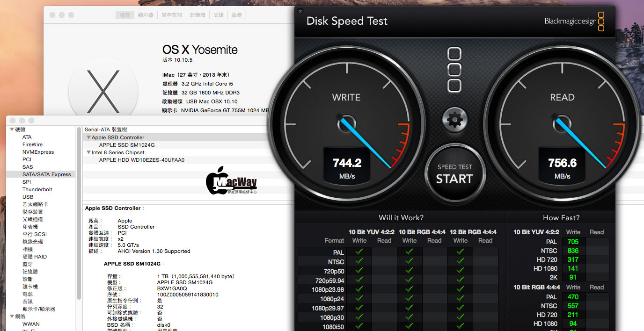Open Disk Speed Test settings gear

(x=454, y=120)
